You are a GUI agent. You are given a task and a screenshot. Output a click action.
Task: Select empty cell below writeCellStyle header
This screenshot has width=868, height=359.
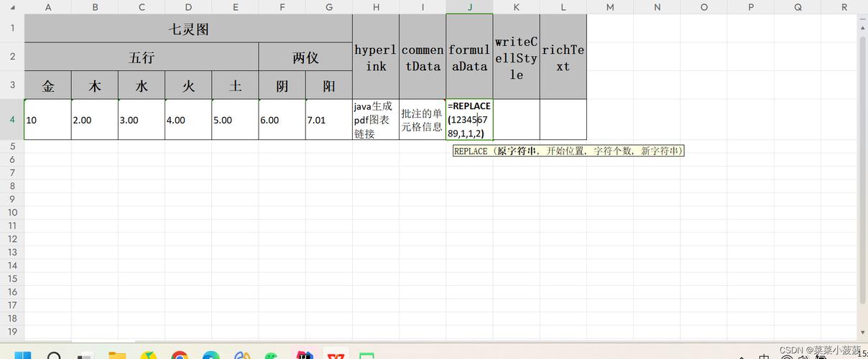pos(517,119)
